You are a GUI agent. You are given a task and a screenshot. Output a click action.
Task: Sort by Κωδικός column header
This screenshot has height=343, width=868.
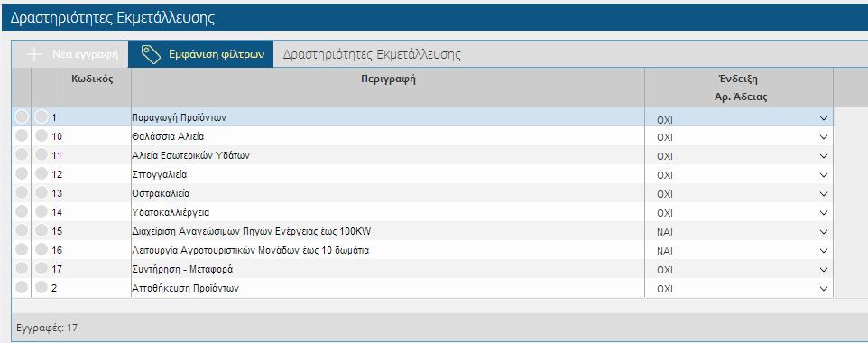pos(91,88)
